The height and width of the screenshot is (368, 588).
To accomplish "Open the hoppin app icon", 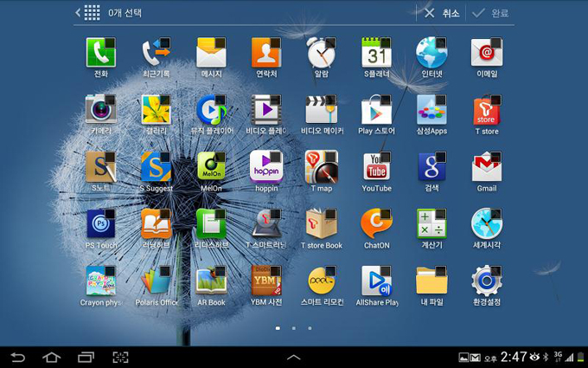I will tap(266, 167).
